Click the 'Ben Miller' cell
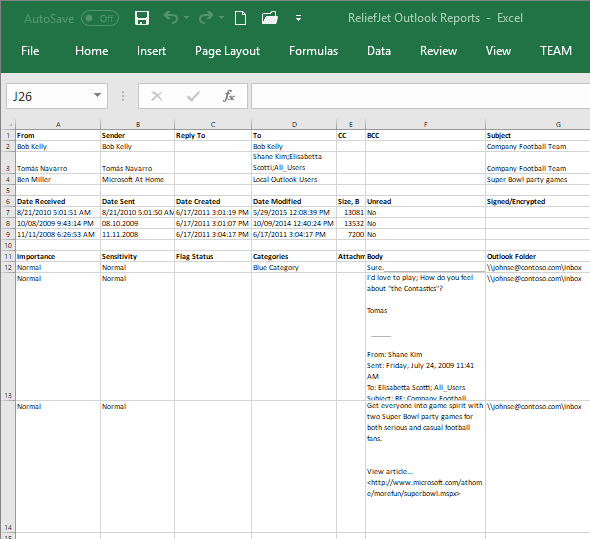This screenshot has height=539, width=590. [x=58, y=179]
